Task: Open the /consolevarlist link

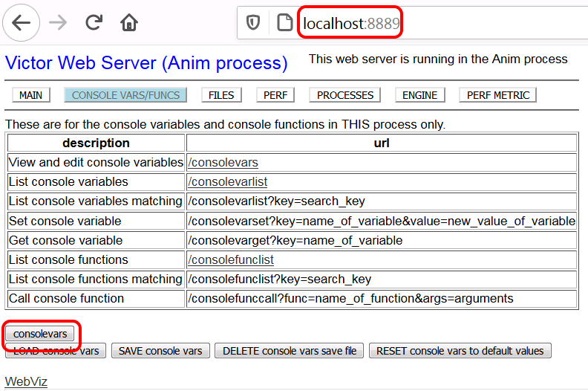Action: 228,182
